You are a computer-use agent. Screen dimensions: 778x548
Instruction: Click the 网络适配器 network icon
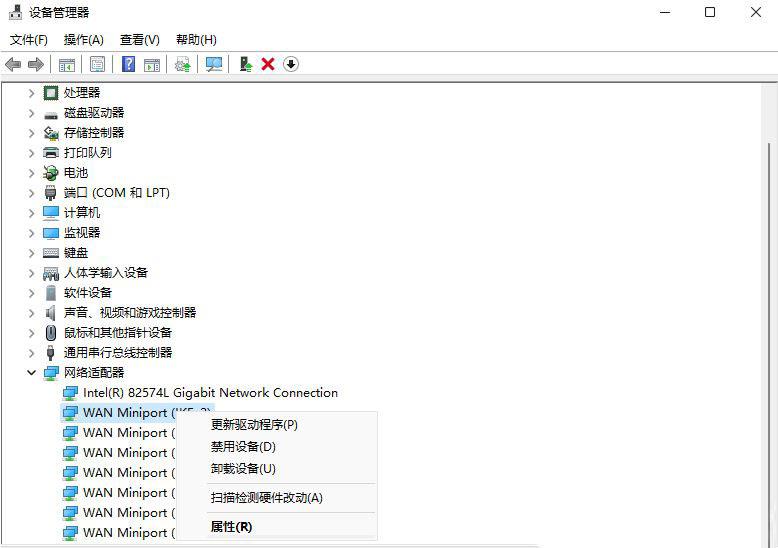tap(51, 373)
